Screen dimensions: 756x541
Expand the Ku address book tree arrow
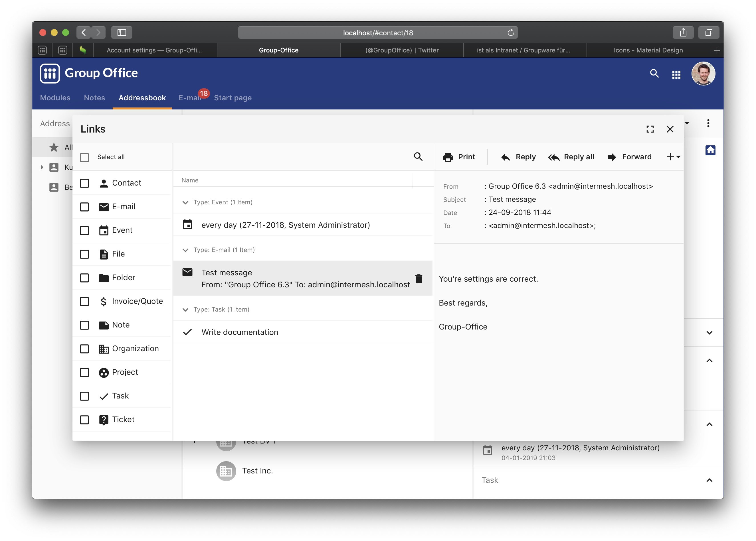click(42, 167)
